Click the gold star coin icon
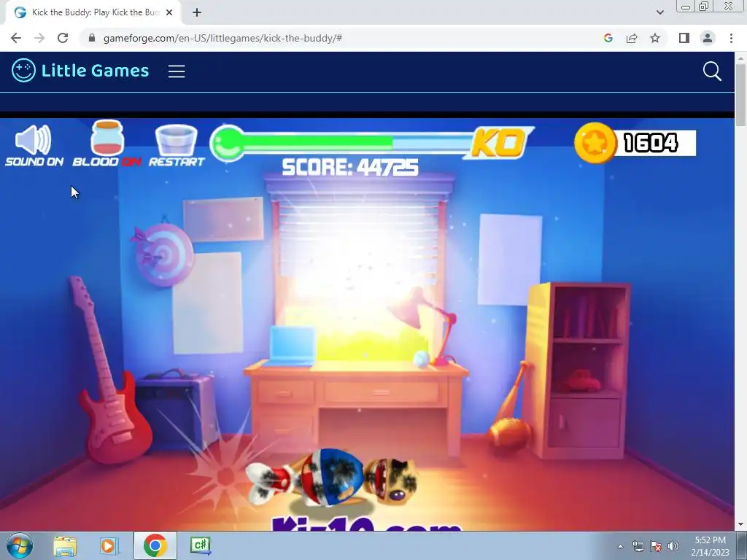 click(x=595, y=143)
